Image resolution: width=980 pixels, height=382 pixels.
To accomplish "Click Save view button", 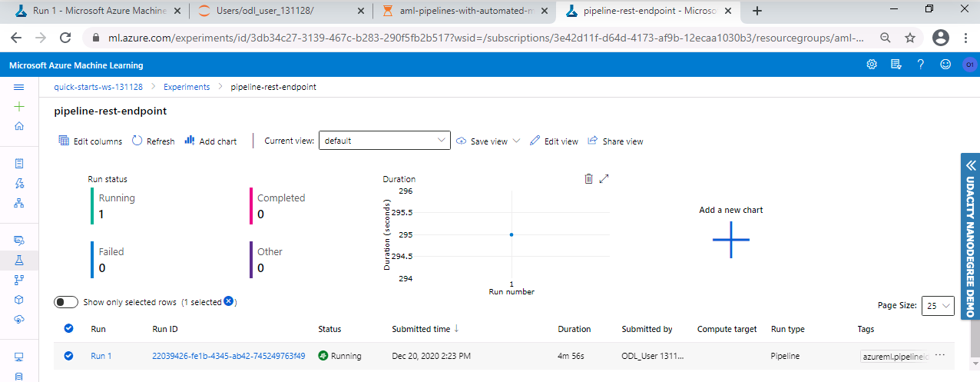I will [x=482, y=141].
